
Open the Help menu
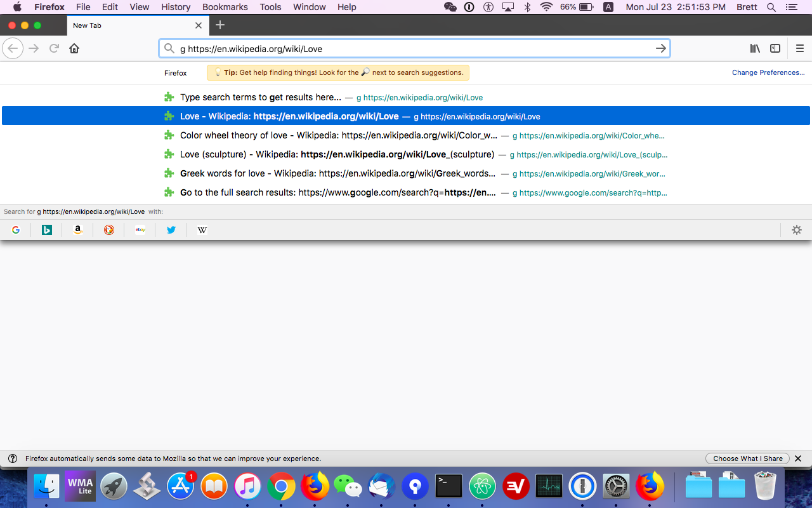coord(347,7)
